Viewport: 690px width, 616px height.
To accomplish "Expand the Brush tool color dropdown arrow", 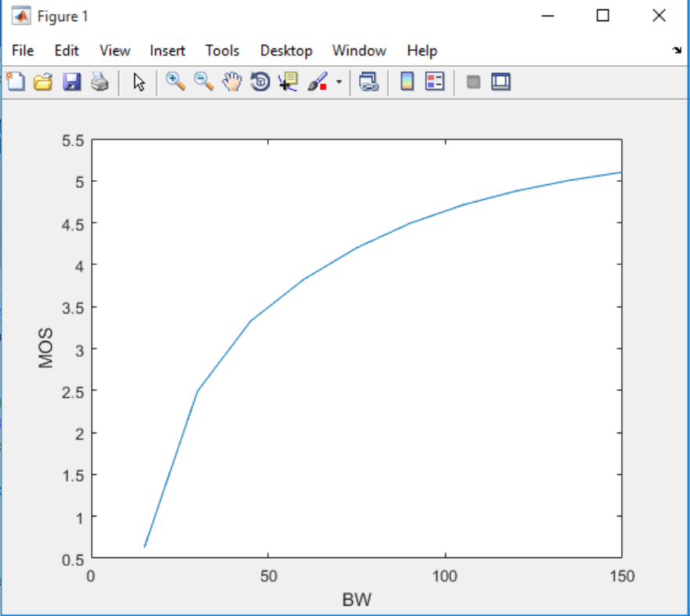I will [x=339, y=82].
